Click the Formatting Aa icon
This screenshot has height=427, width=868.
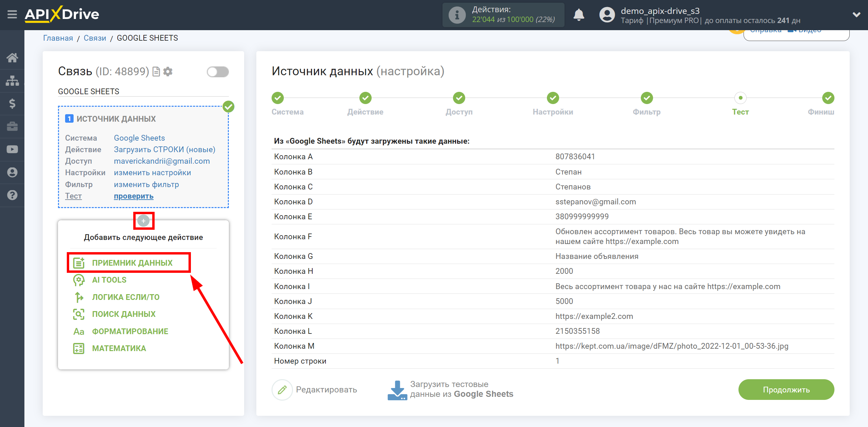pos(79,331)
